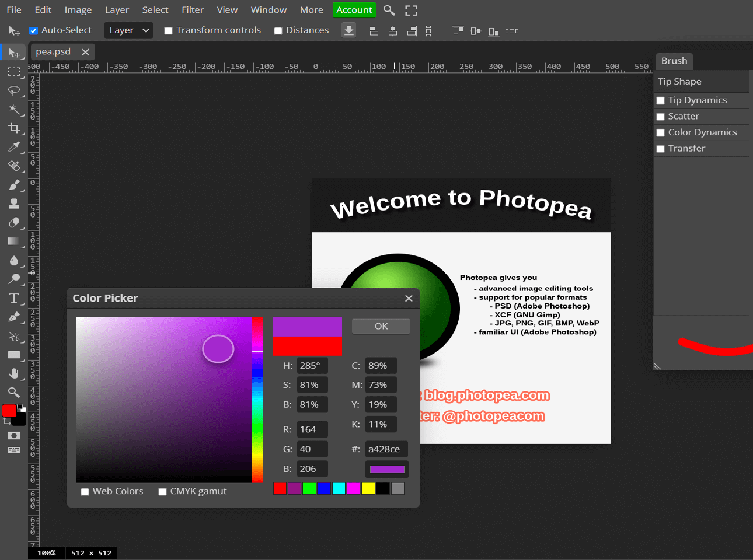Image resolution: width=753 pixels, height=560 pixels.
Task: Select the Clone Stamp tool
Action: (14, 204)
